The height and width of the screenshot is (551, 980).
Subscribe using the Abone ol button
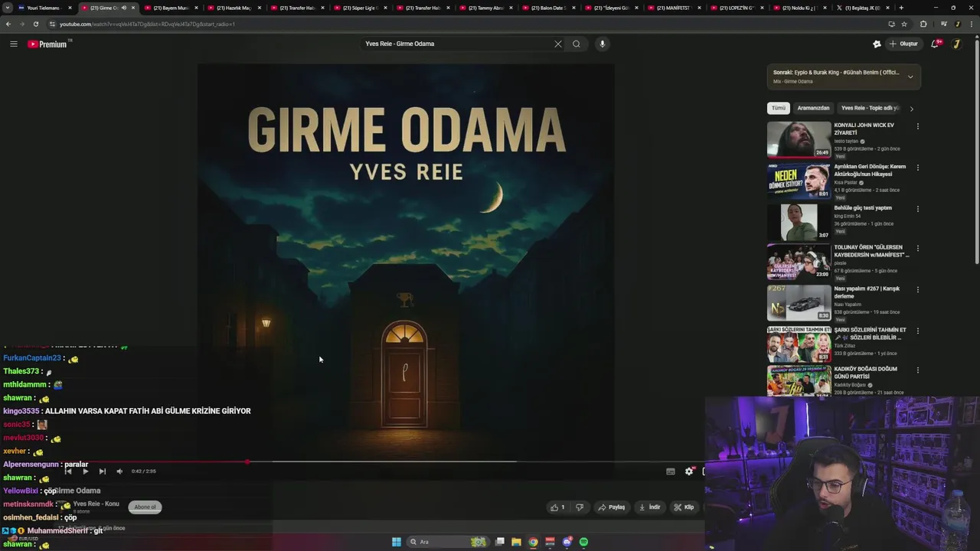tap(145, 507)
